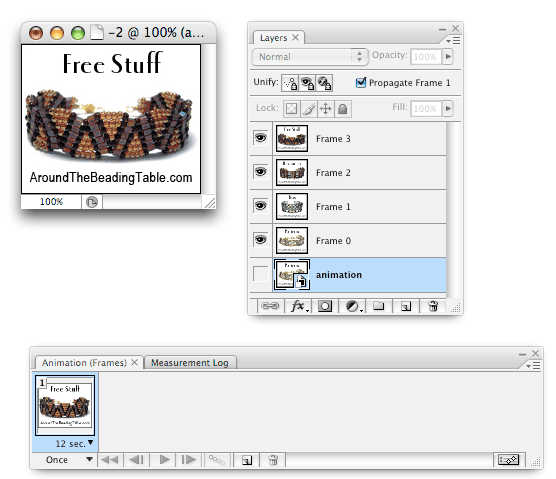
Task: Click Unify Layer Style icon
Action: point(324,83)
